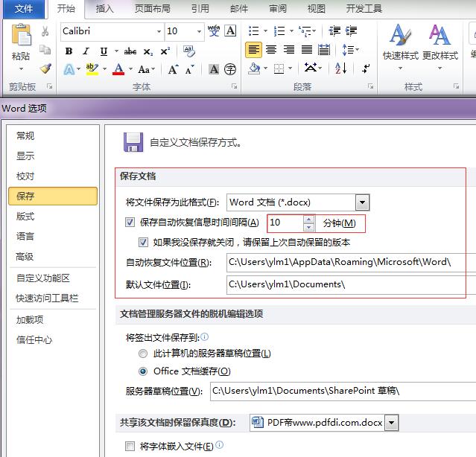476x457 pixels.
Task: Open Proofing (校对) options category
Action: point(53,176)
